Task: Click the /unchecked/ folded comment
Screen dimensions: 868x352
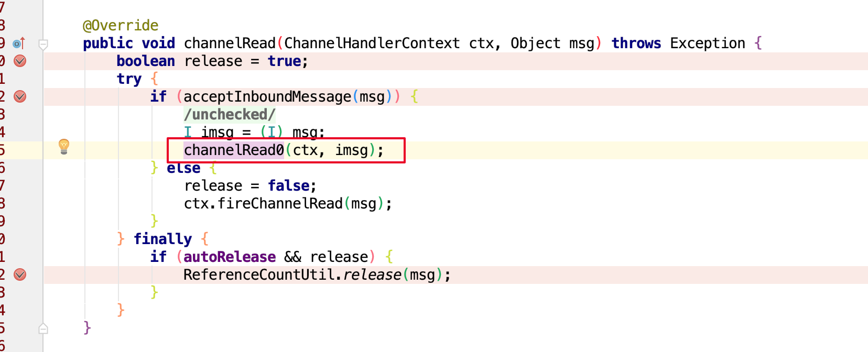Action: (230, 114)
